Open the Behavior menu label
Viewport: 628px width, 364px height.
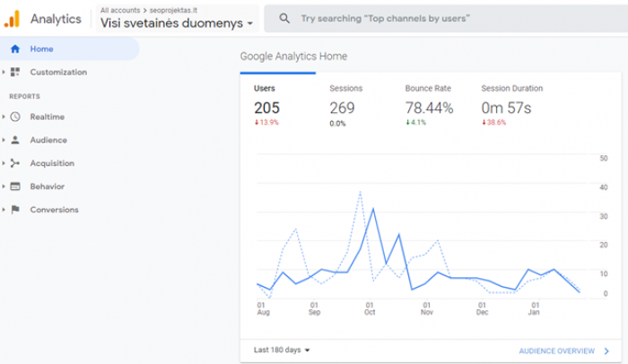click(x=48, y=186)
